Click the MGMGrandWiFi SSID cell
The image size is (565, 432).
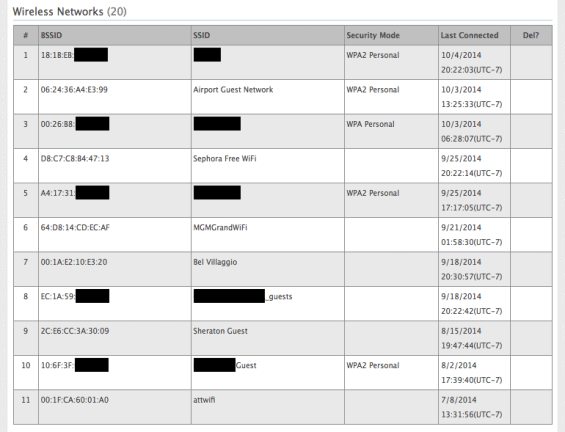[268, 235]
